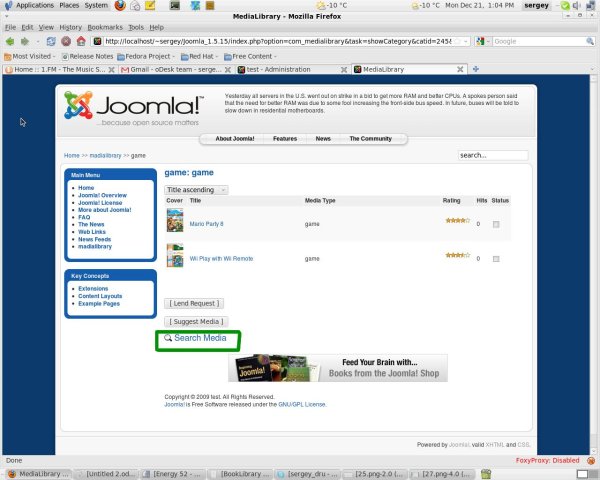Click the search magnifier in Google box
600x480 pixels.
(x=590, y=41)
